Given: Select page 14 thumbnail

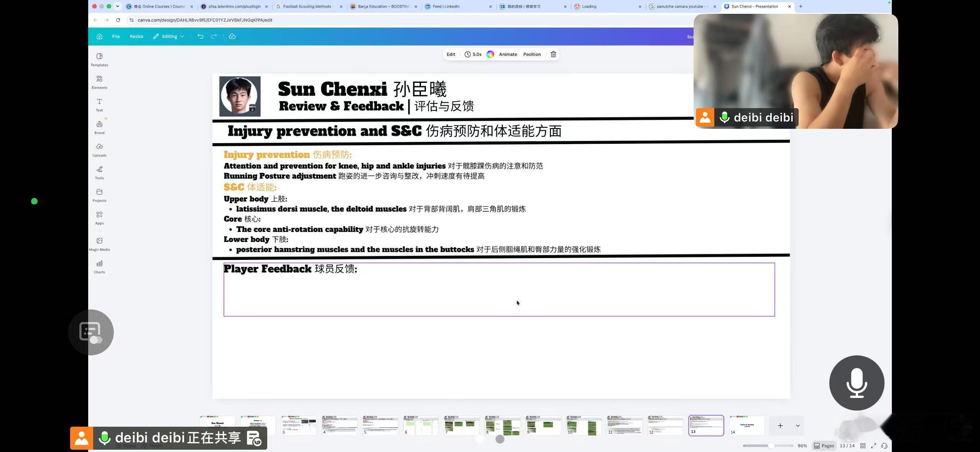Looking at the screenshot, I should pyautogui.click(x=747, y=425).
